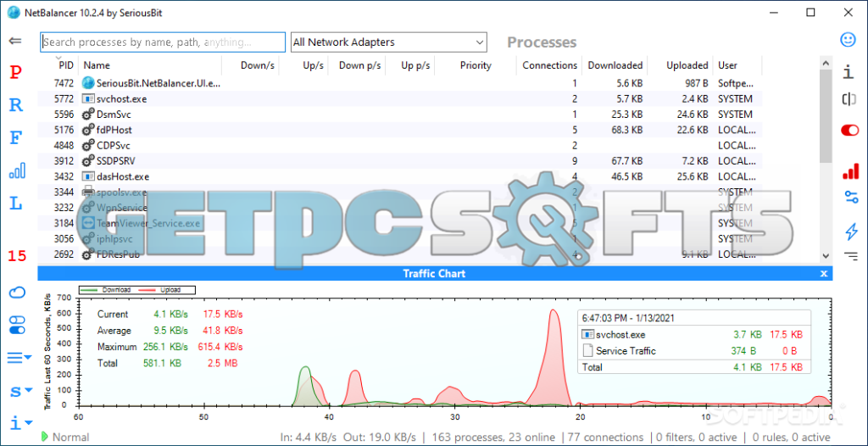This screenshot has width=868, height=446.
Task: Open the info i icon on right panel
Action: click(x=848, y=71)
